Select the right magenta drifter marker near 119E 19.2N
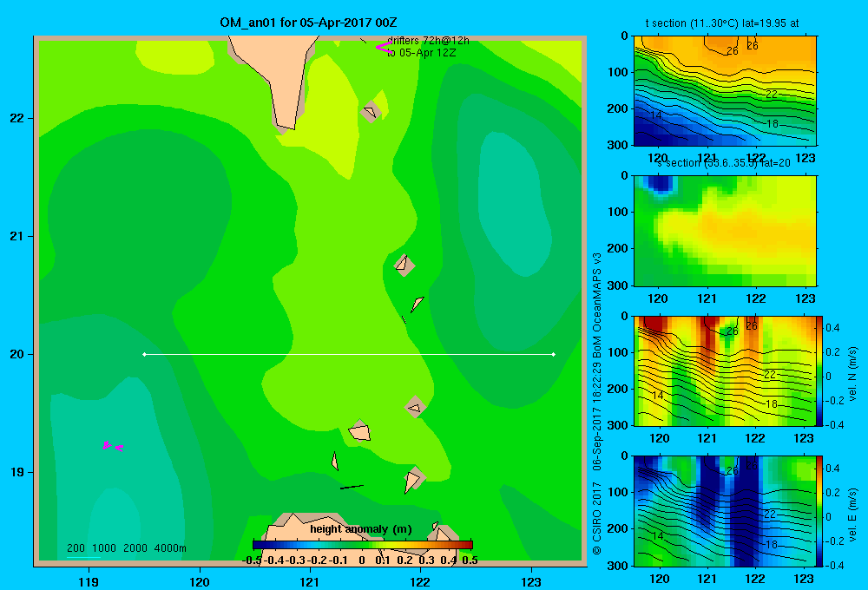The width and height of the screenshot is (868, 590). [x=119, y=448]
